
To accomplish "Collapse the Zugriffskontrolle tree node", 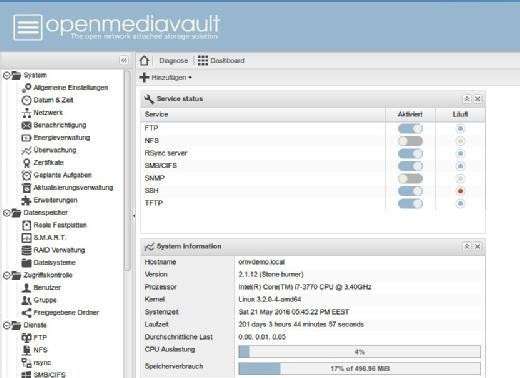I will click(x=7, y=275).
